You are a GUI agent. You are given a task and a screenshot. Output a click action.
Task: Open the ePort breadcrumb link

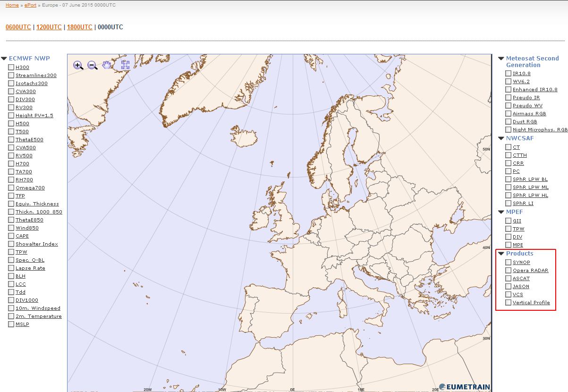tap(31, 5)
